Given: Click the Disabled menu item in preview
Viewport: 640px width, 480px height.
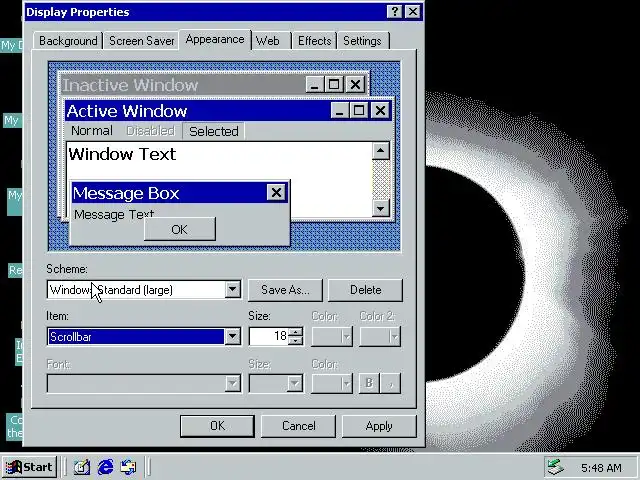Looking at the screenshot, I should 150,131.
